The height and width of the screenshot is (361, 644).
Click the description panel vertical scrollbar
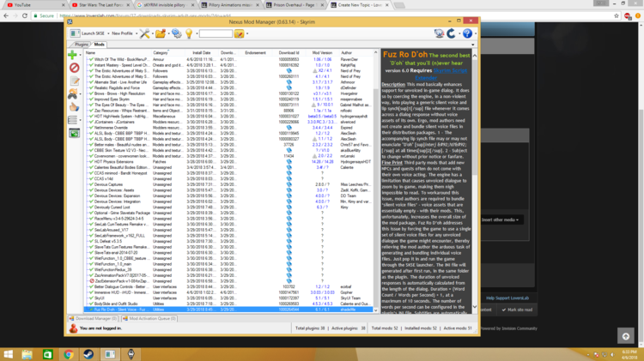(475, 180)
